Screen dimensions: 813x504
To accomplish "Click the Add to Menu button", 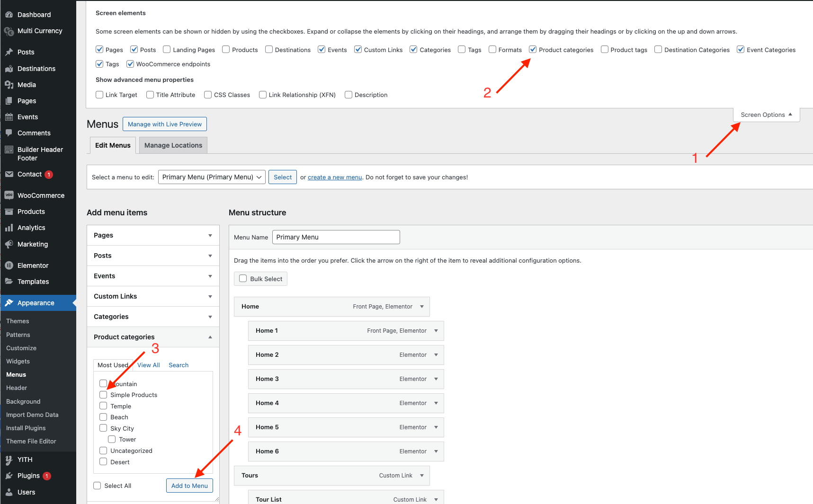I will 189,486.
